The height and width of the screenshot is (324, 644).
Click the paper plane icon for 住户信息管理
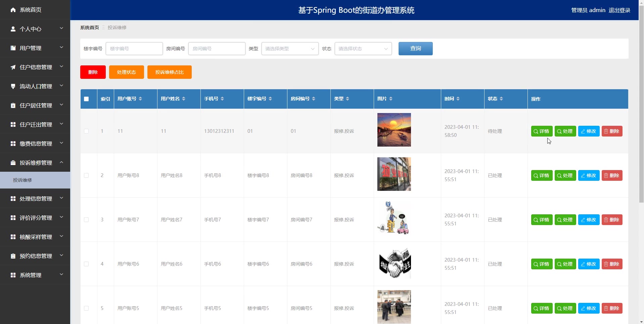tap(13, 67)
